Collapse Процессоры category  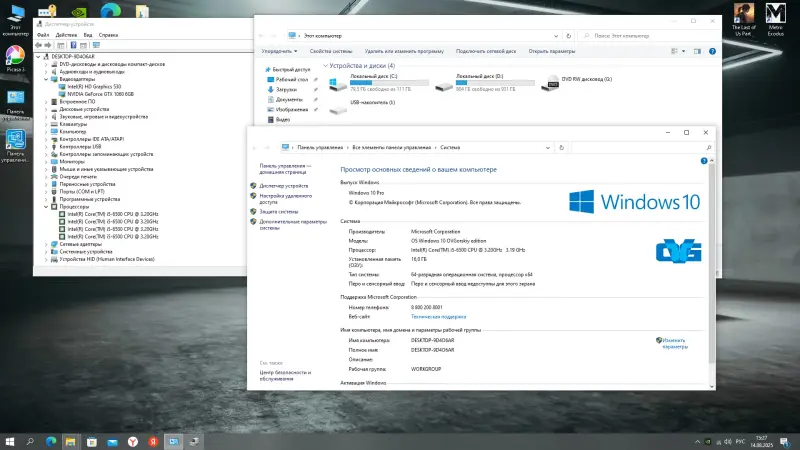click(x=46, y=207)
